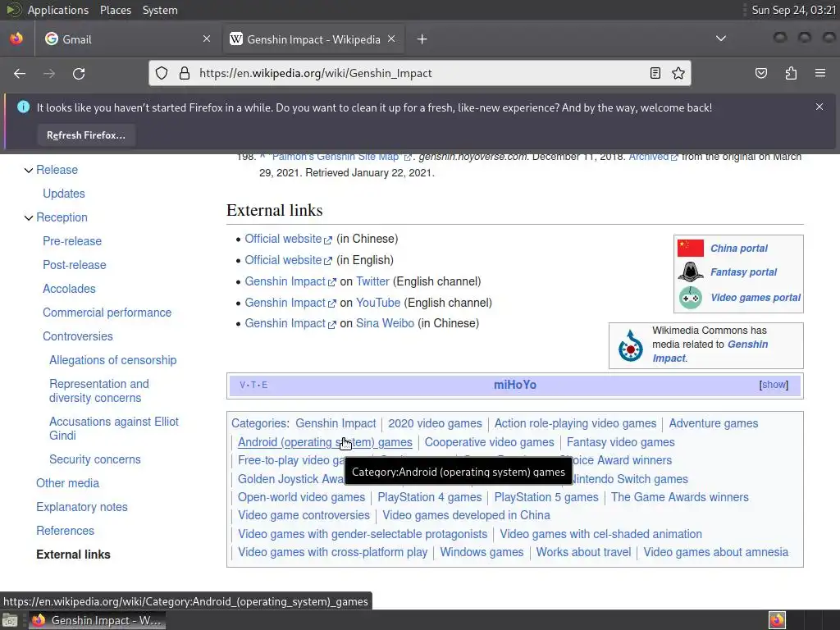This screenshot has width=840, height=630.
Task: Click the show desktop icon in taskbar
Action: point(10,620)
